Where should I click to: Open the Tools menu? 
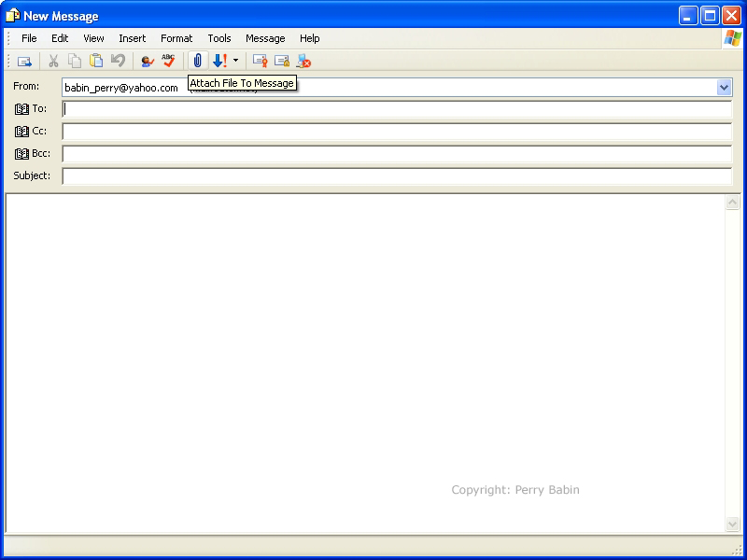219,38
